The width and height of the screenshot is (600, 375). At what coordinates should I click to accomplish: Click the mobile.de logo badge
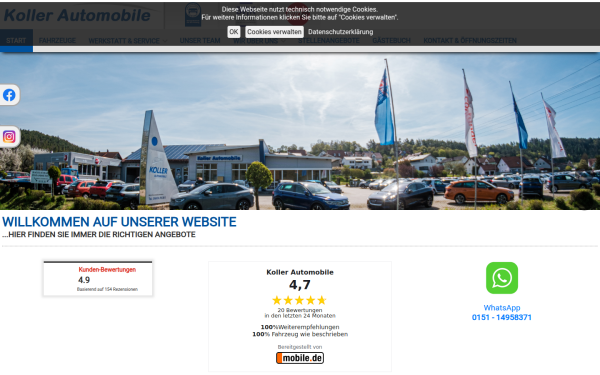click(x=300, y=358)
